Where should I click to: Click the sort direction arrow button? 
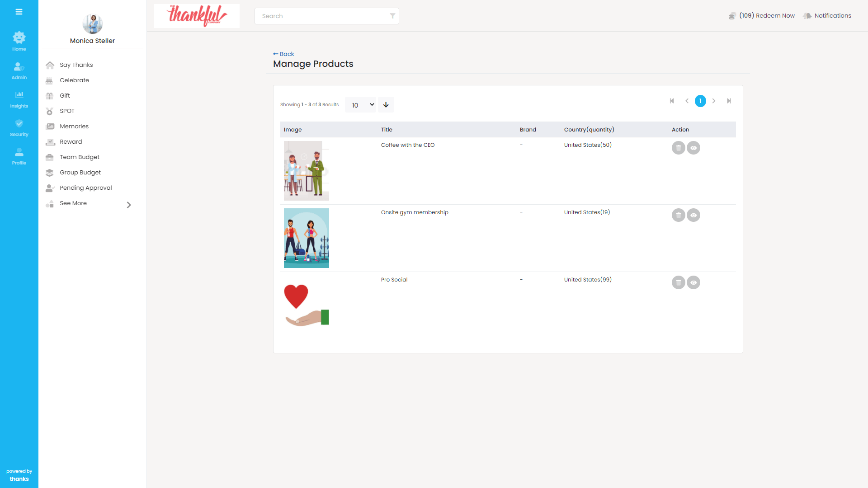[x=386, y=105]
